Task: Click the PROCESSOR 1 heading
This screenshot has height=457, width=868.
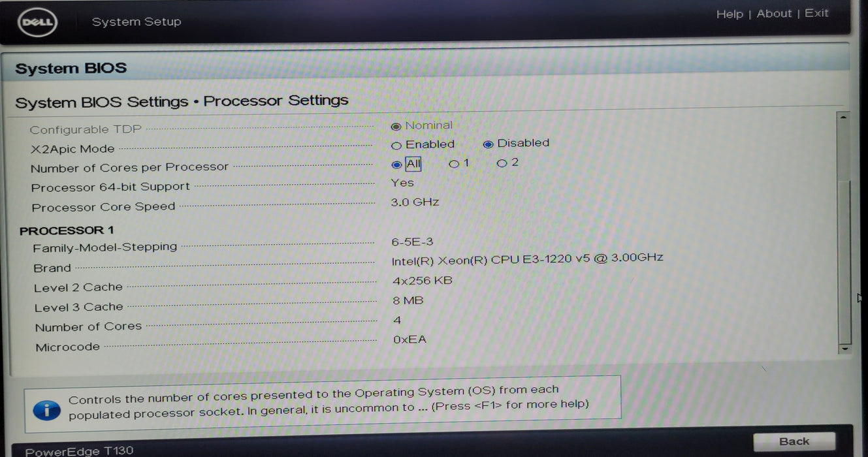Action: coord(67,230)
